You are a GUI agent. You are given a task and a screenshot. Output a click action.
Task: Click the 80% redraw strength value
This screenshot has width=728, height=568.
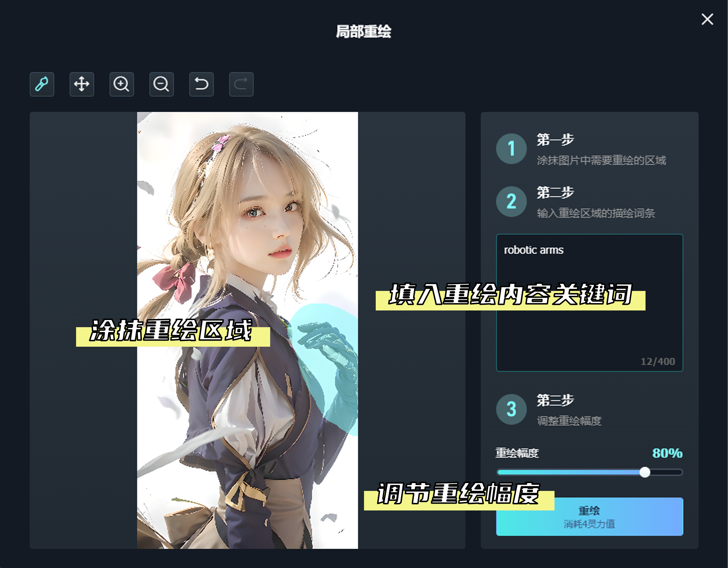667,453
